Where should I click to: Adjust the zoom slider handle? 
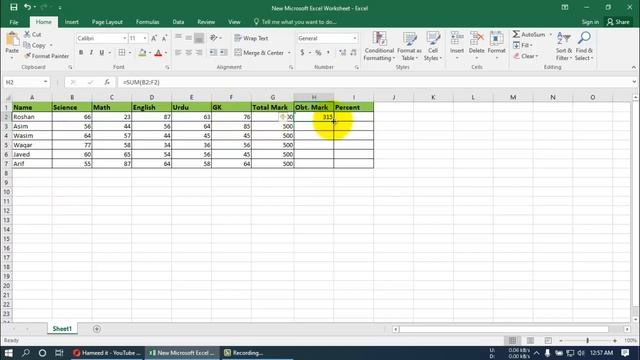588,340
